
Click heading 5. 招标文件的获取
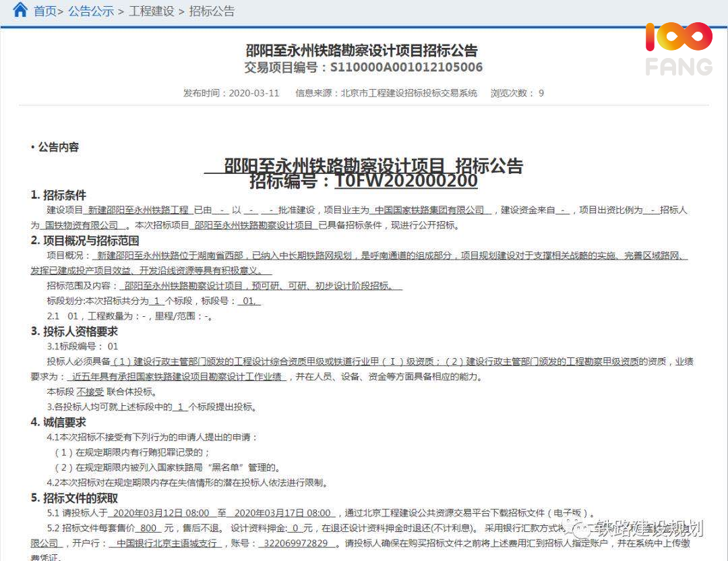(74, 498)
